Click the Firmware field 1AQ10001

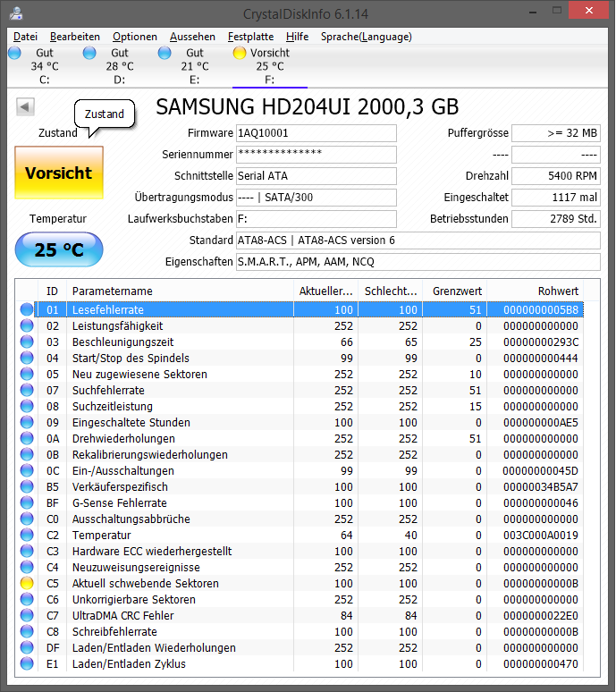(x=316, y=133)
